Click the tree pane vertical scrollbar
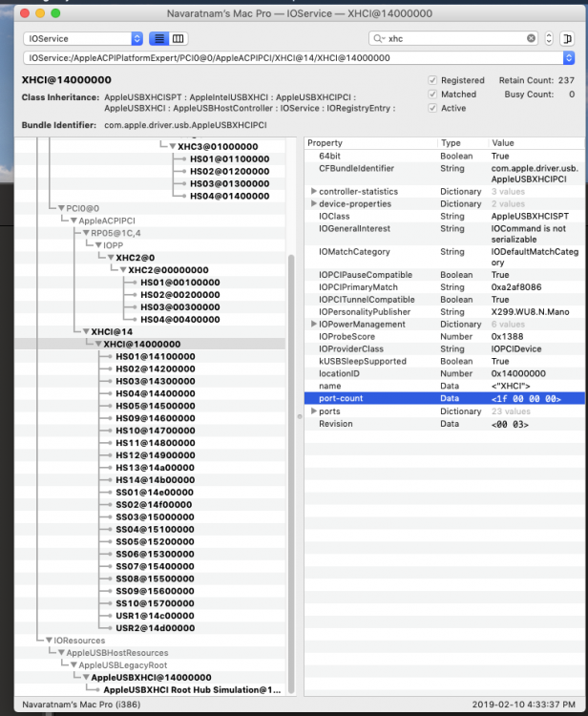The image size is (588, 716). (x=291, y=474)
